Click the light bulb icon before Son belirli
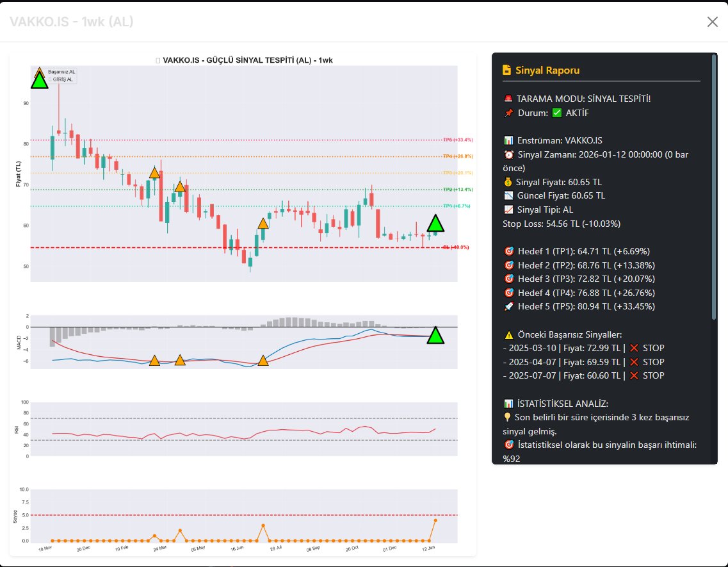This screenshot has height=567, width=728. click(x=508, y=417)
